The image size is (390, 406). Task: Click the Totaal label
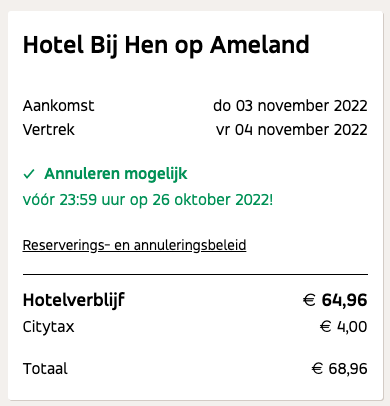[45, 369]
